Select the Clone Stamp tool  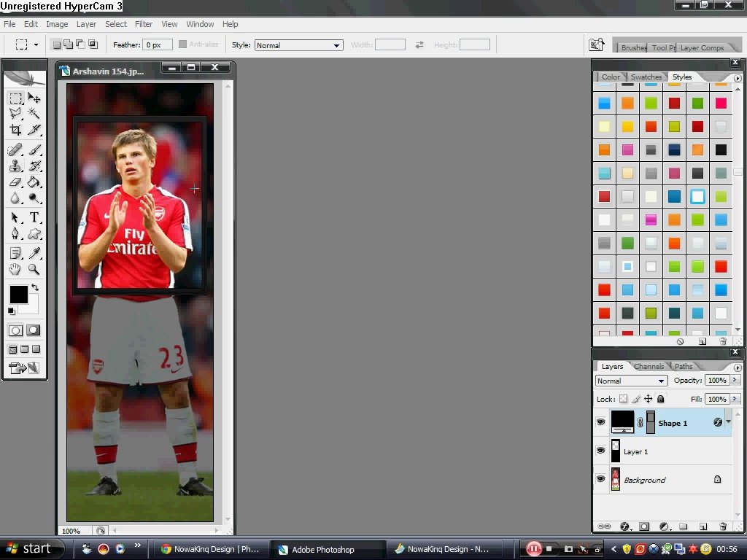click(16, 166)
